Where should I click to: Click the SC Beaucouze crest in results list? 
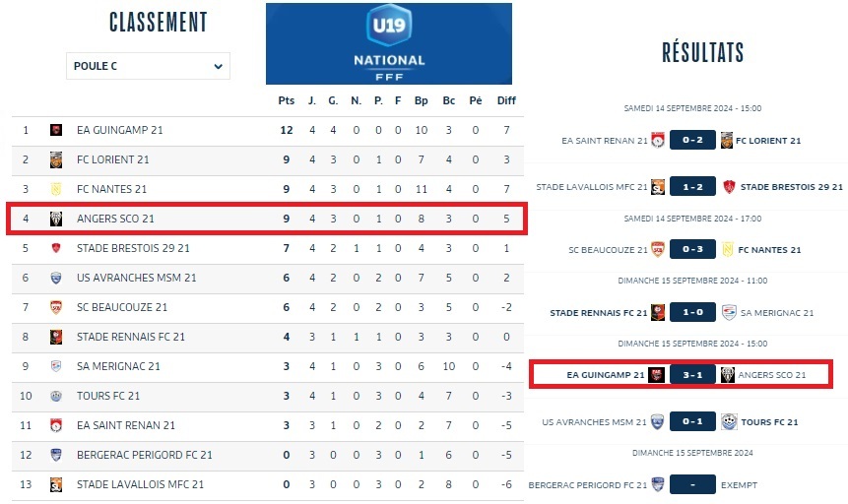tap(657, 250)
